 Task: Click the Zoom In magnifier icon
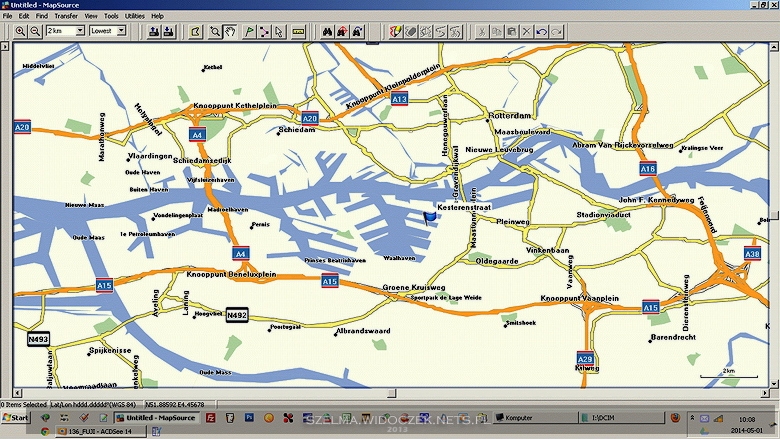pyautogui.click(x=20, y=31)
